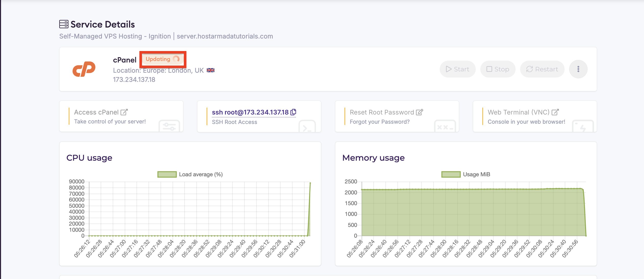This screenshot has width=644, height=279.
Task: Click the 'Console in your web browser!' caption
Action: click(526, 122)
